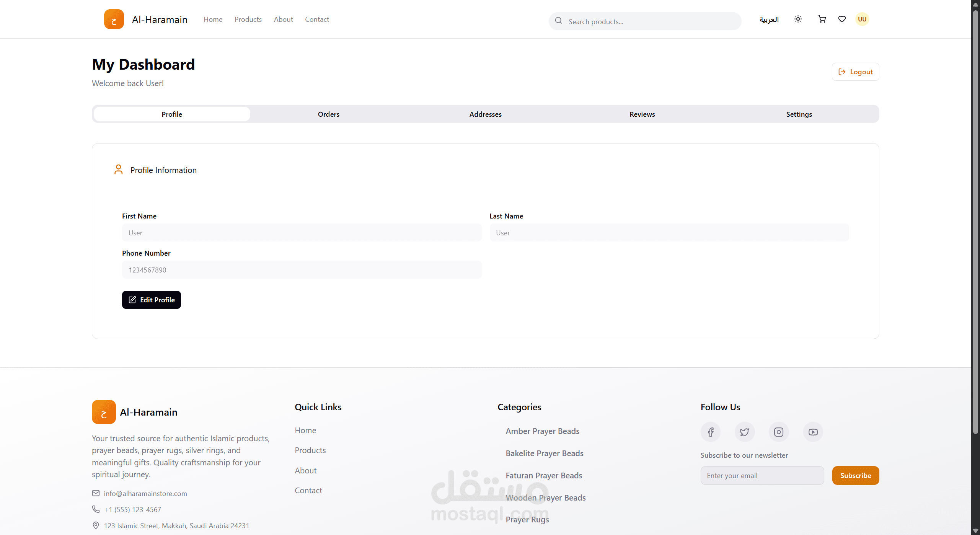
Task: Toggle the light/dark theme sun icon
Action: tap(798, 19)
